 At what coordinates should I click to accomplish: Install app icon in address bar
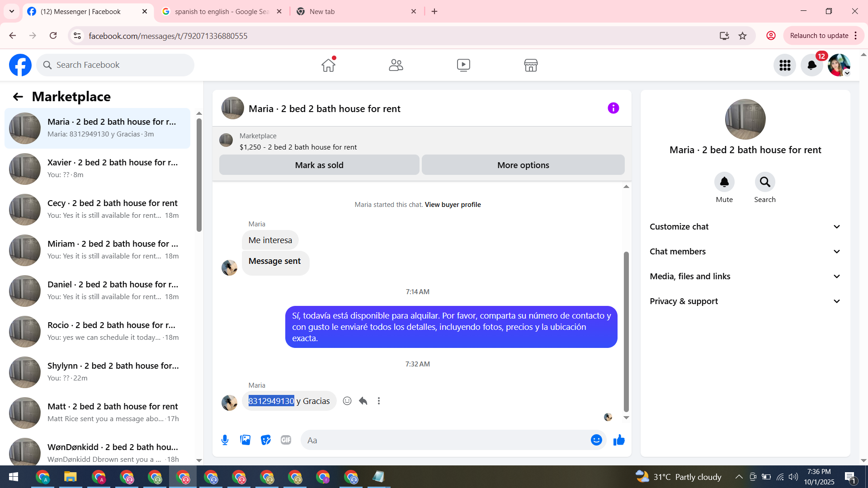[724, 36]
